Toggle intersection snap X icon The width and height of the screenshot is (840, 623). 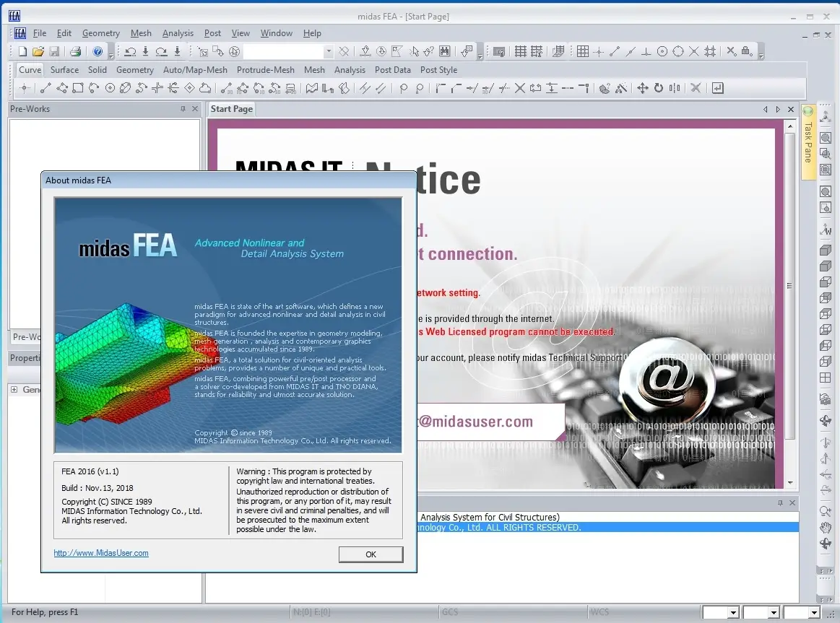[x=694, y=51]
